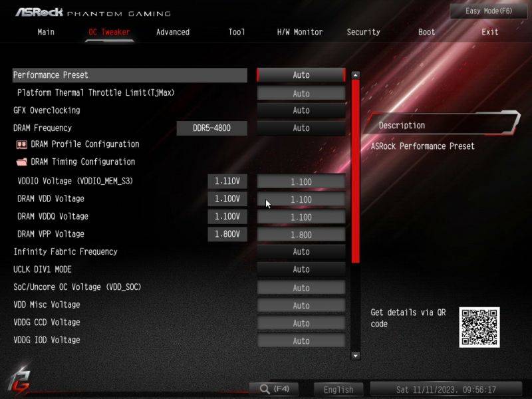Click the scrollbar up arrow
Screen dimensions: 532x399
[355, 75]
